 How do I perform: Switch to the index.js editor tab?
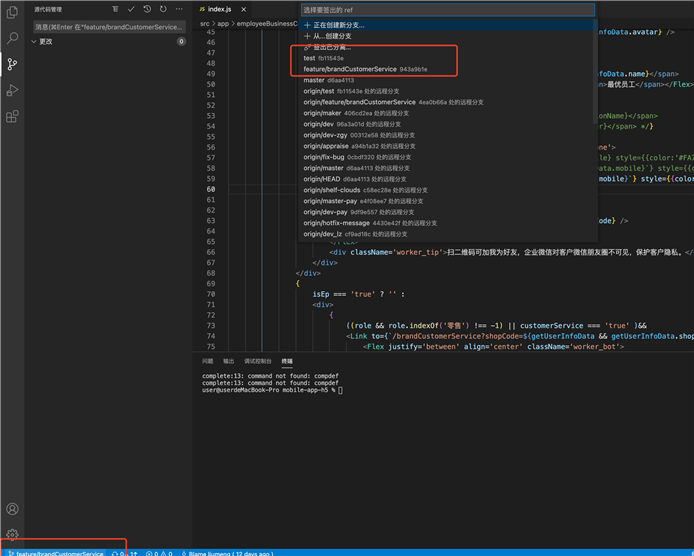pyautogui.click(x=220, y=9)
